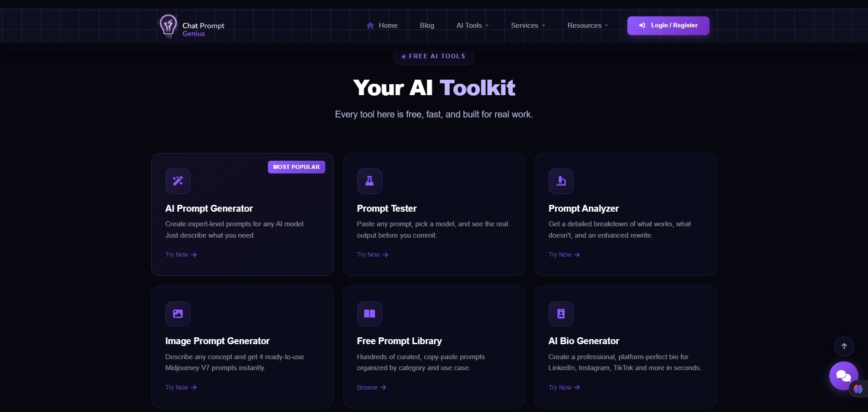Screen dimensions: 868x412
Task: Click the MOST POPULAR badge
Action: pyautogui.click(x=296, y=167)
